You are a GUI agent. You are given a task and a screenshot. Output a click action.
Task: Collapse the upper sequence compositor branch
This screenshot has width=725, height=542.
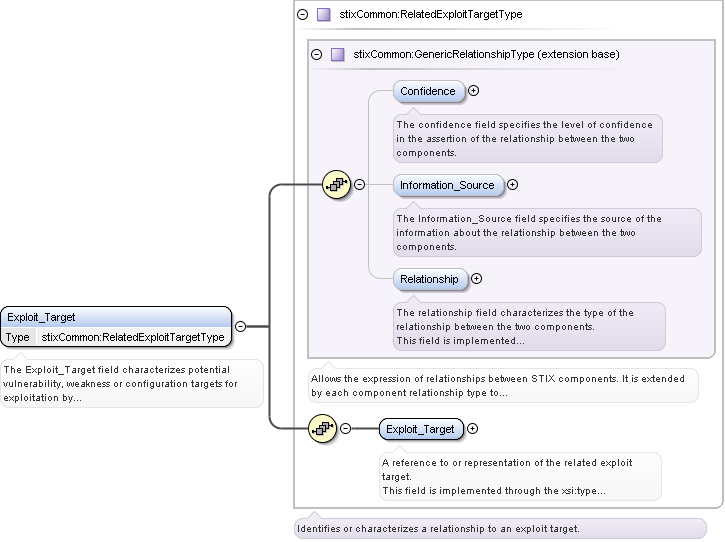point(359,185)
